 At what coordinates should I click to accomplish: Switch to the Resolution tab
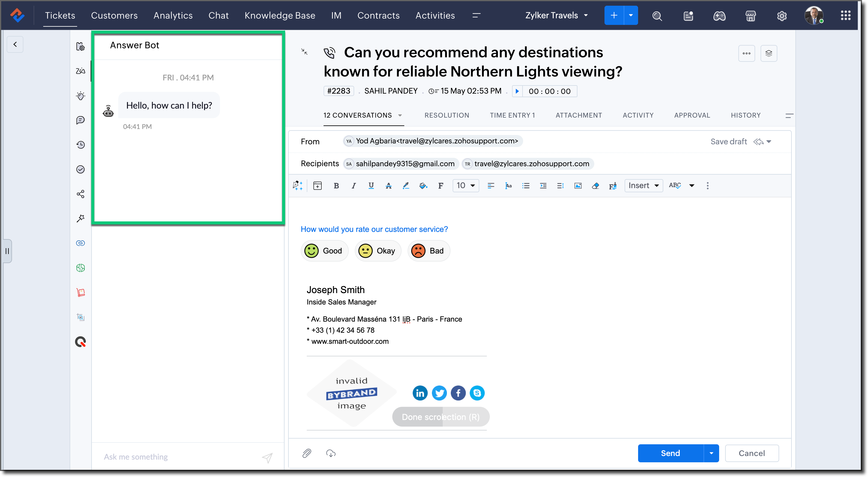pos(447,115)
